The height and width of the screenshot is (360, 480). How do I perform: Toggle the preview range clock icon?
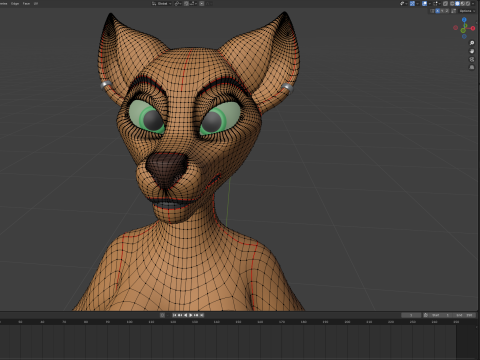426,315
